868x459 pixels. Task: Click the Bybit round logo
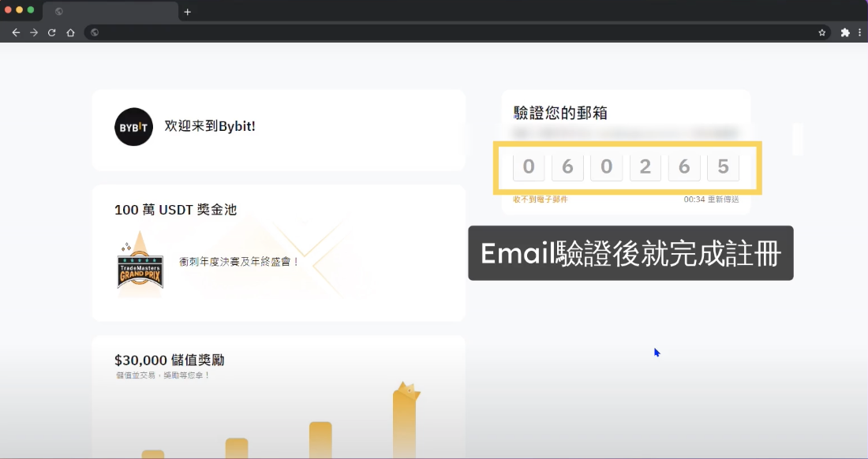pyautogui.click(x=133, y=127)
